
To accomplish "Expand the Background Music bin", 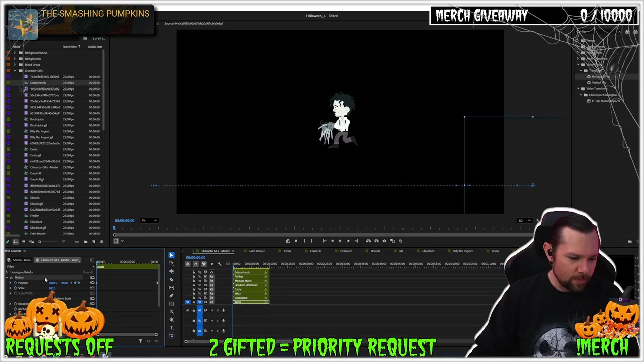I will click(x=15, y=53).
